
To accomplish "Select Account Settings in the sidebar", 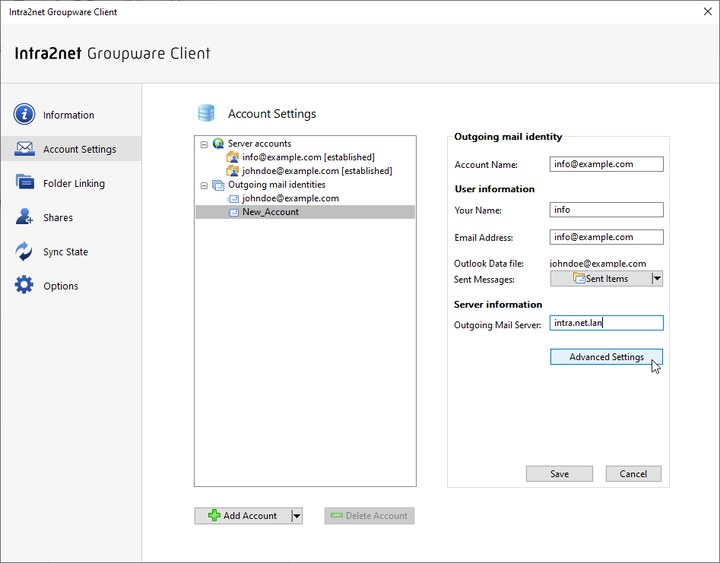I will [71, 149].
